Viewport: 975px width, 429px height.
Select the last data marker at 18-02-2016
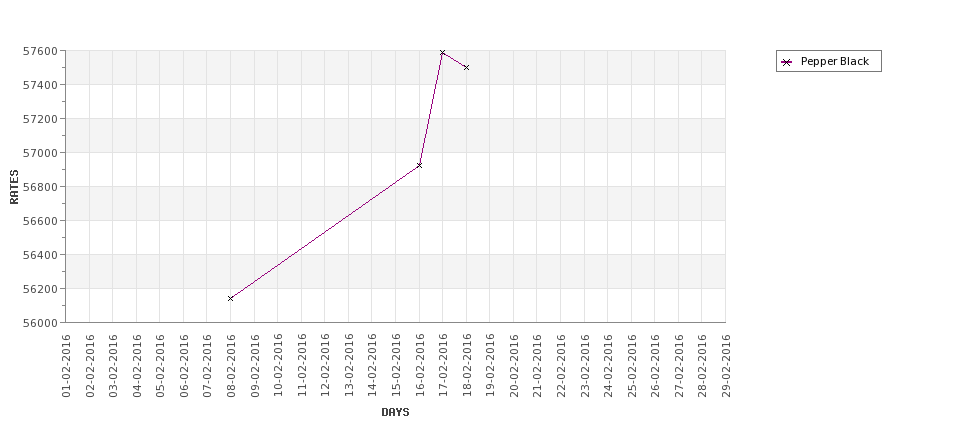466,67
